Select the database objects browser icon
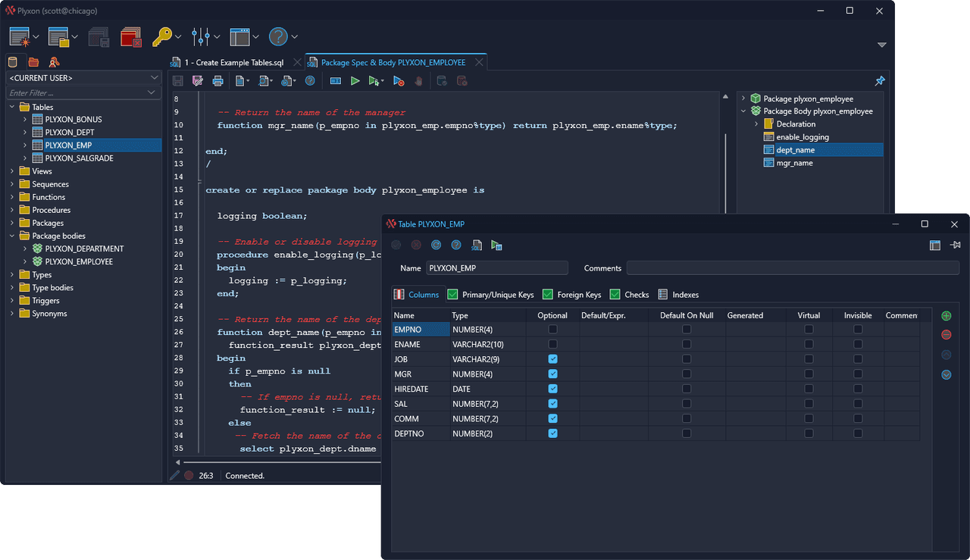 pos(13,62)
